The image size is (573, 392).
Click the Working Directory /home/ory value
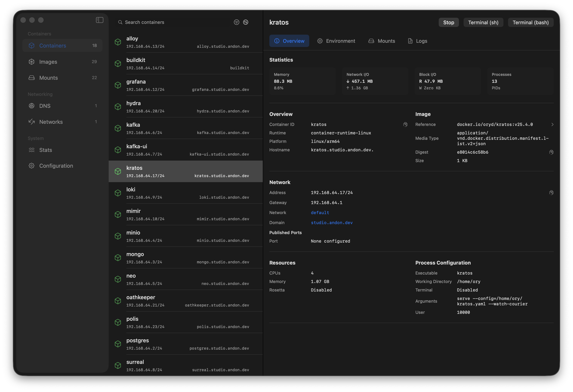click(x=468, y=281)
